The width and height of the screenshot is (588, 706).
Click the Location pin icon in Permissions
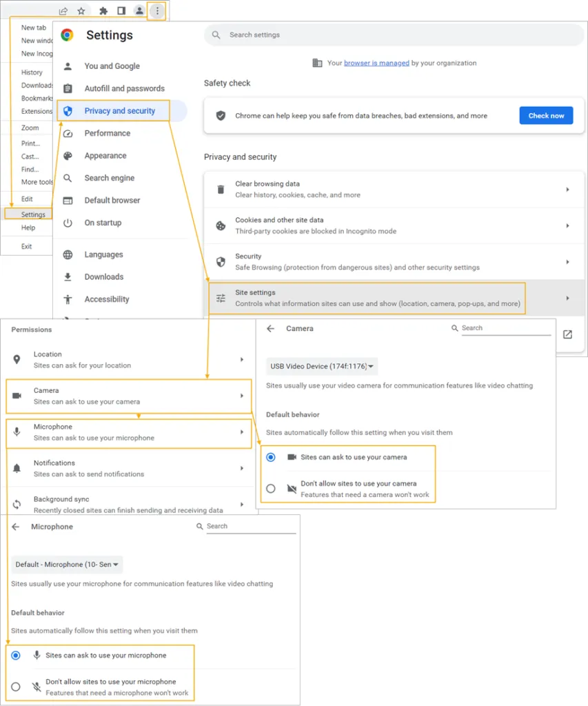click(17, 359)
